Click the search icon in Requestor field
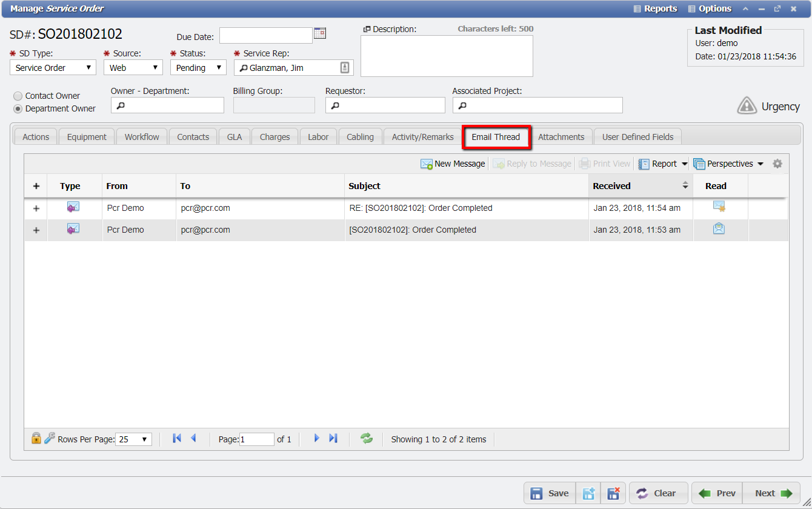812x509 pixels. [x=336, y=105]
